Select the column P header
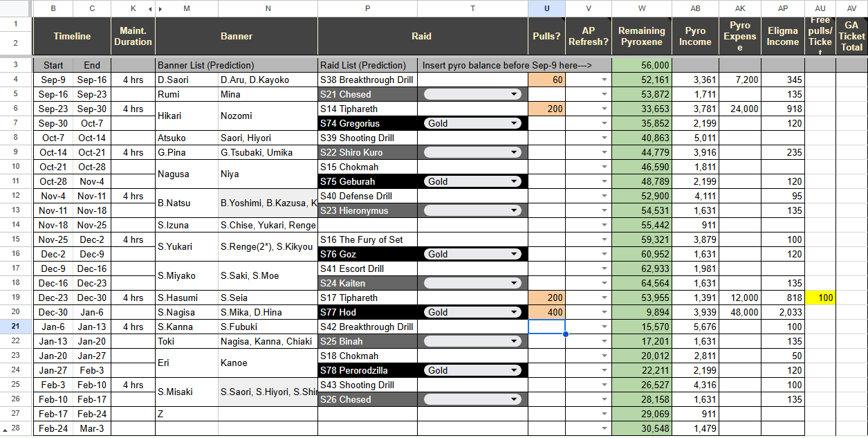This screenshot has height=438, width=868. click(x=367, y=8)
